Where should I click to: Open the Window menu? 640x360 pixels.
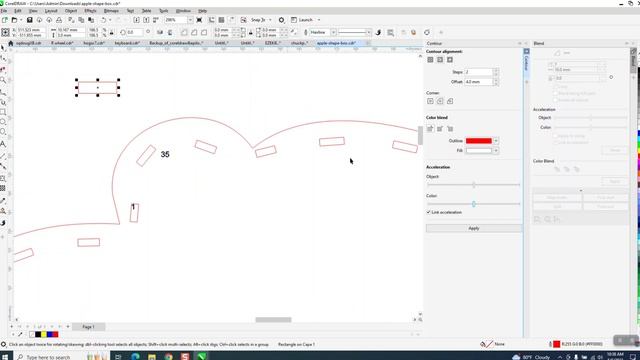coord(183,11)
